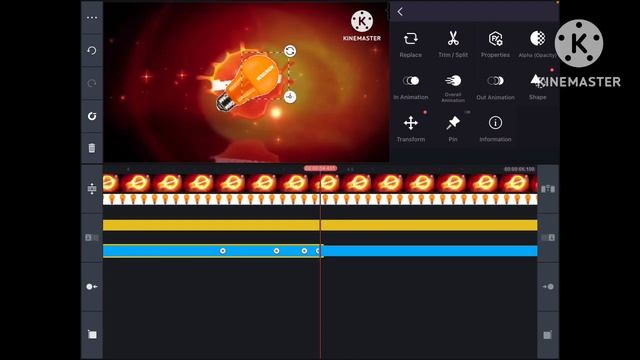This screenshot has height=360, width=640.
Task: Click the bottom-left layer box icon
Action: (92, 334)
